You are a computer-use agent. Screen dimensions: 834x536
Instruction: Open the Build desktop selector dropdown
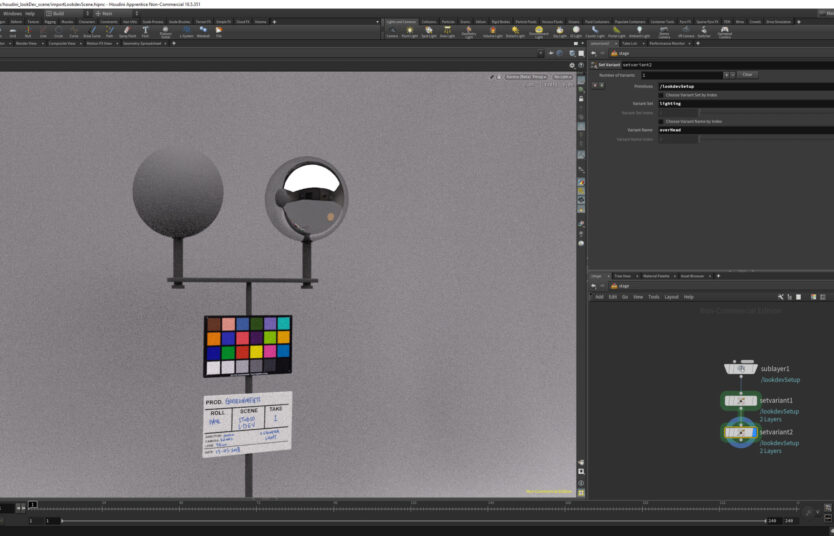67,13
